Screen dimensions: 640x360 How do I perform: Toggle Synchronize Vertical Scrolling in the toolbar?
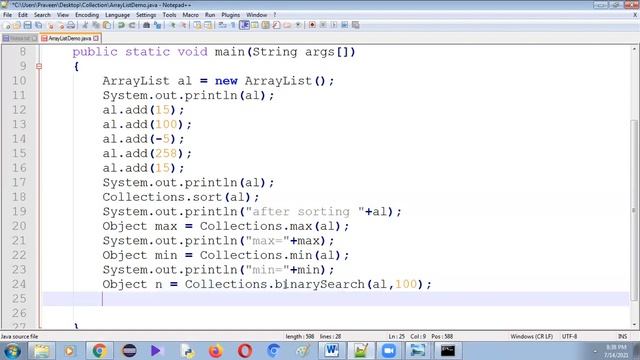(197, 25)
